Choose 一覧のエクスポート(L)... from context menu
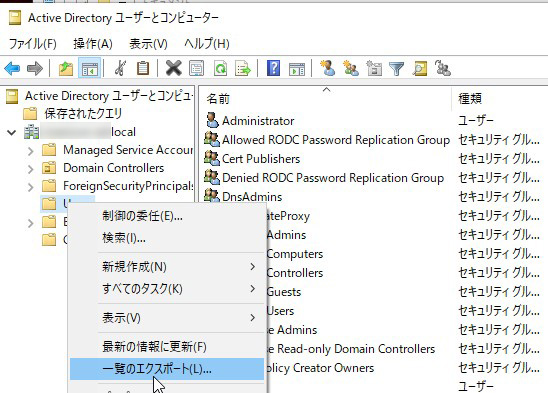Viewport: 548px width, 393px height. [x=167, y=369]
